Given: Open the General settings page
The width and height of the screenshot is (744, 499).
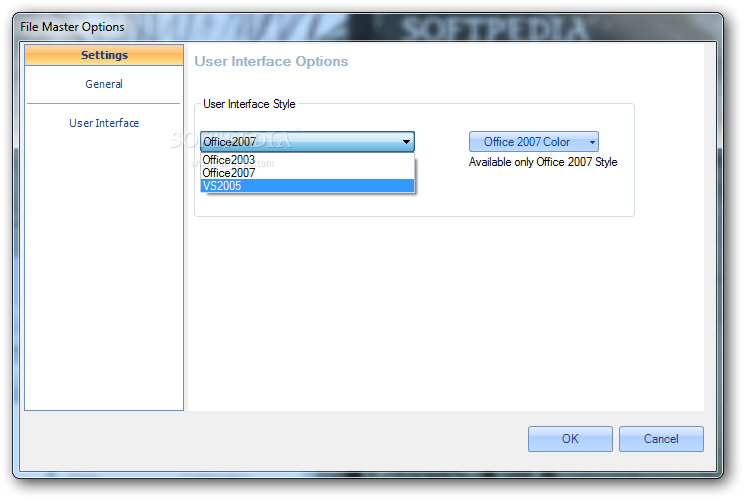Looking at the screenshot, I should [x=104, y=84].
